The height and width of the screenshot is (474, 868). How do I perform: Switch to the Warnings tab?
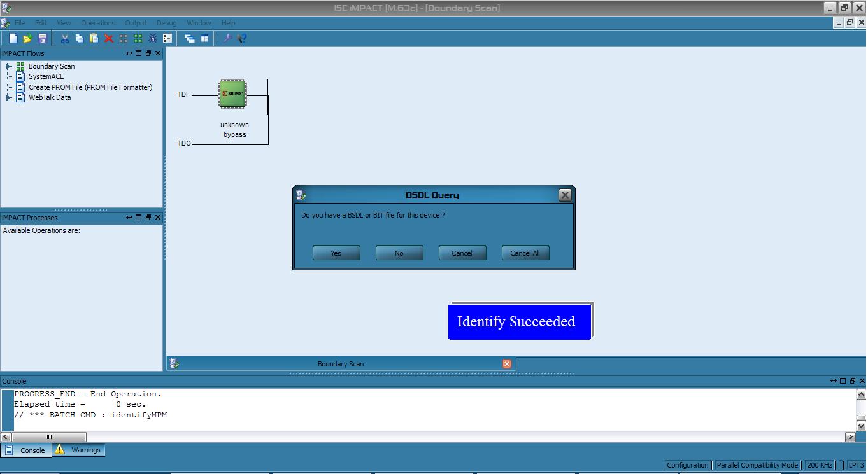pos(79,450)
